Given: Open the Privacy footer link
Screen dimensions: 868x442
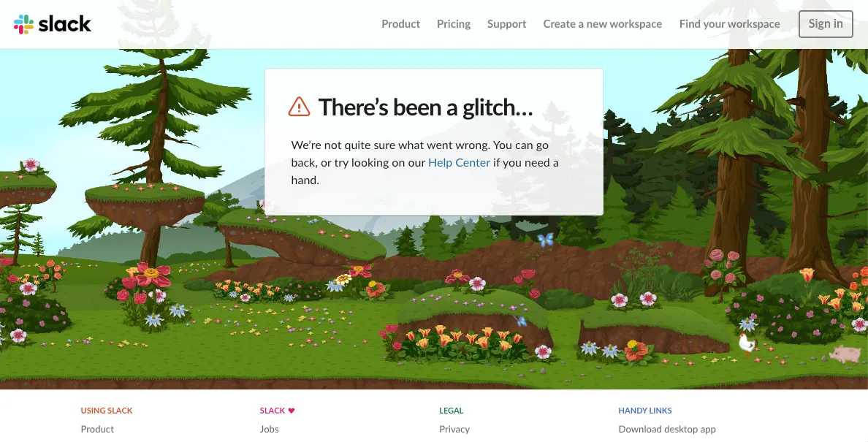Looking at the screenshot, I should 454,430.
